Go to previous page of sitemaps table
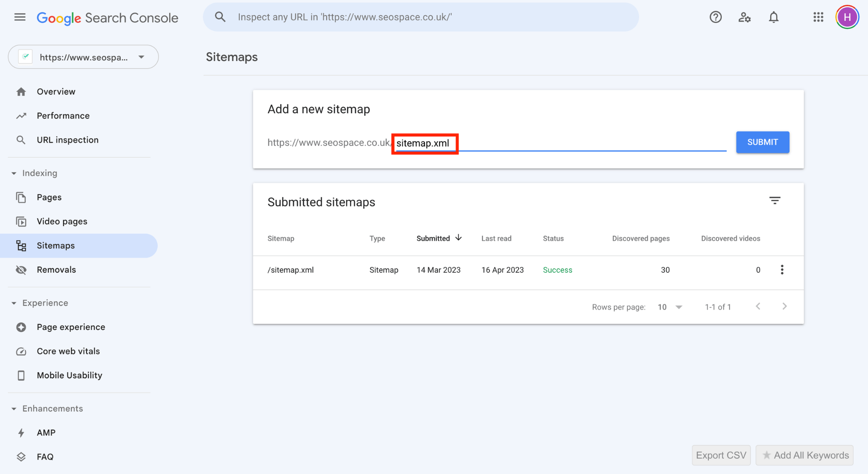 (758, 306)
